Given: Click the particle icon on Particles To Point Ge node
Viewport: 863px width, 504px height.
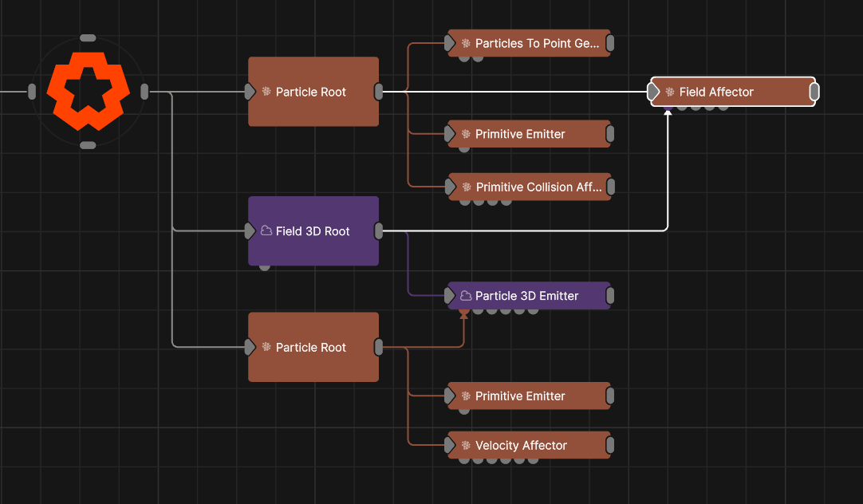Looking at the screenshot, I should tap(466, 44).
